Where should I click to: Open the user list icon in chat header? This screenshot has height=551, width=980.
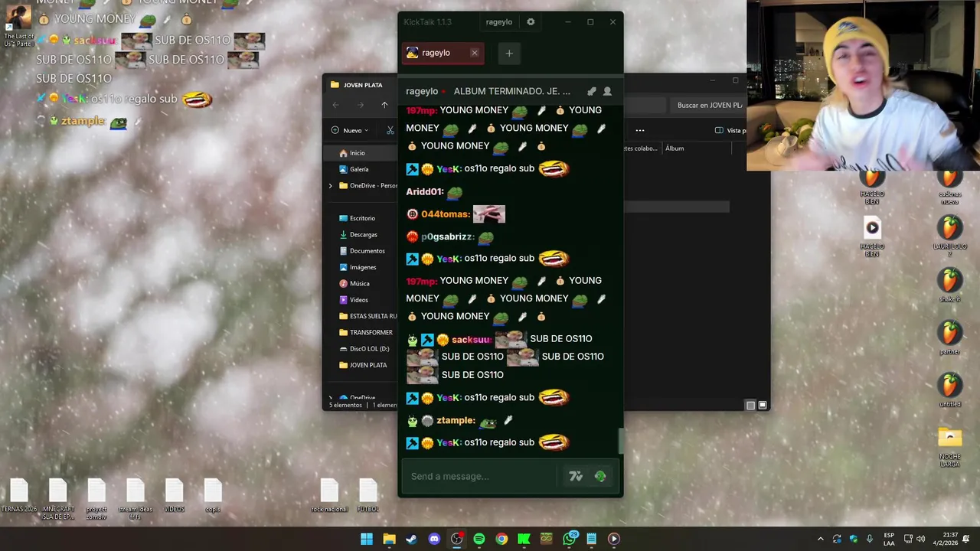click(607, 91)
